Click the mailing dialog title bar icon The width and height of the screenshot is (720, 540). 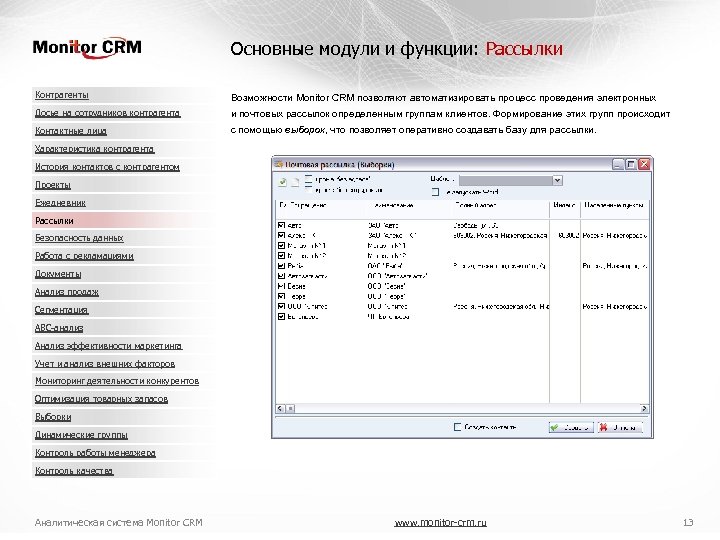[278, 164]
